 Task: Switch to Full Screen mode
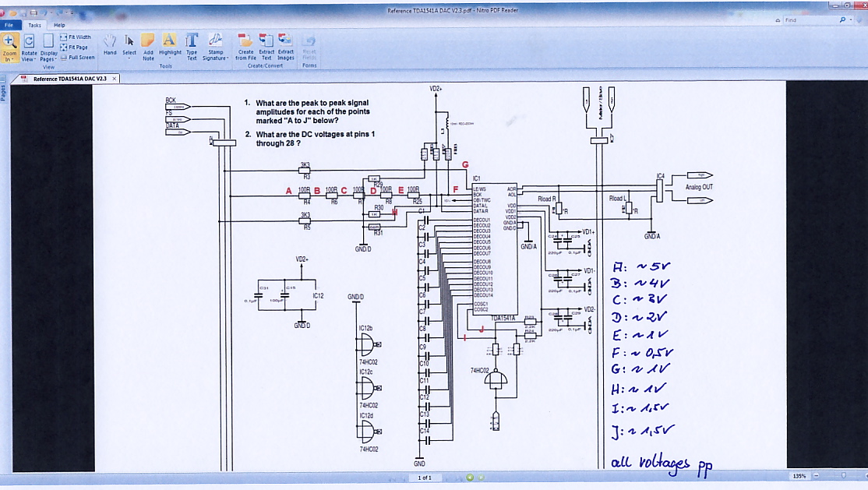click(77, 57)
